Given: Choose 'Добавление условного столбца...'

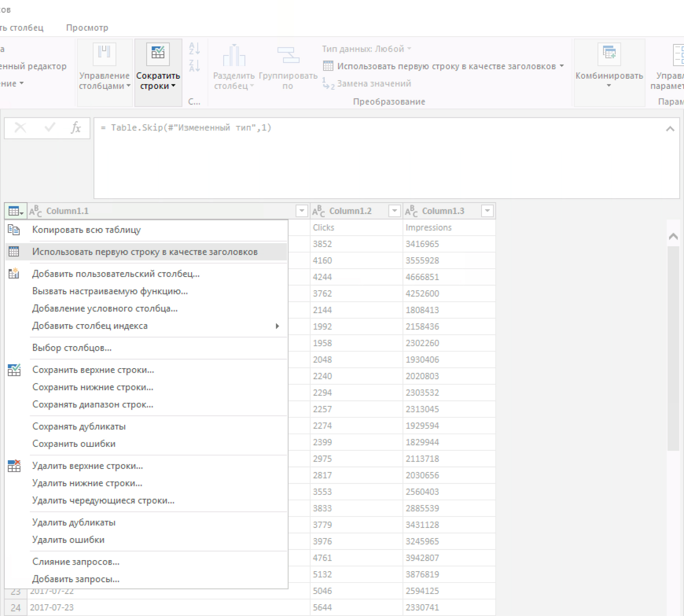Looking at the screenshot, I should point(146,309).
